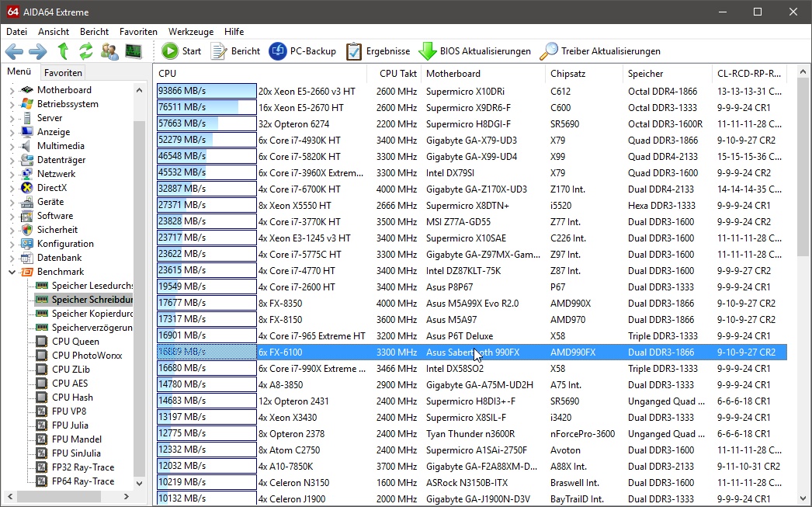The image size is (812, 507).
Task: Open the Datei menu
Action: (16, 32)
